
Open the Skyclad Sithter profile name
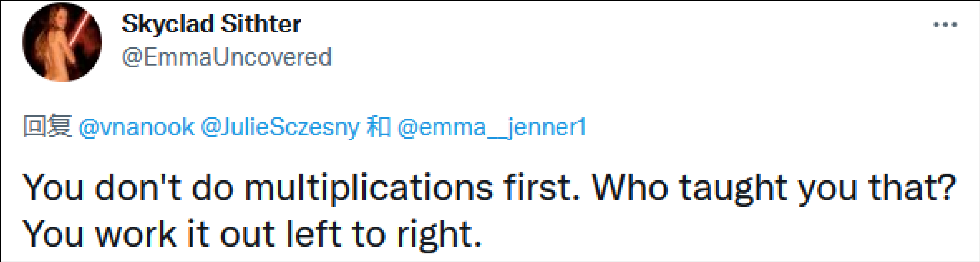coord(211,24)
